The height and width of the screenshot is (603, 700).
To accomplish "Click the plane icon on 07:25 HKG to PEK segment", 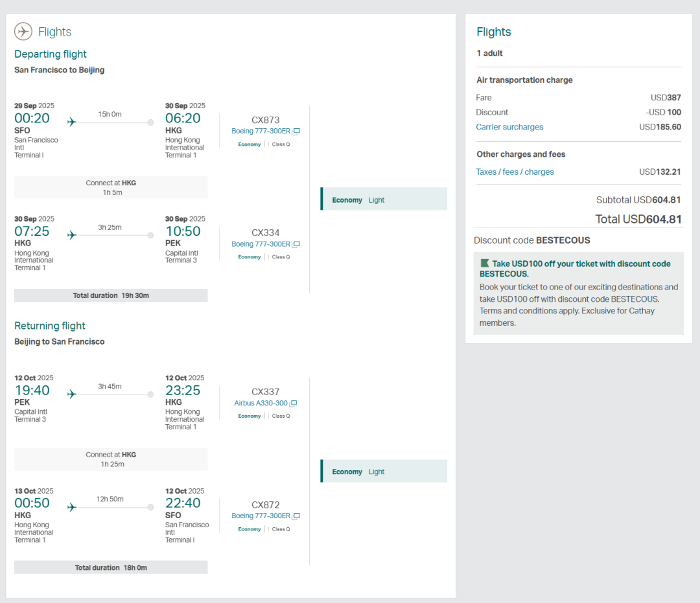I will [71, 235].
